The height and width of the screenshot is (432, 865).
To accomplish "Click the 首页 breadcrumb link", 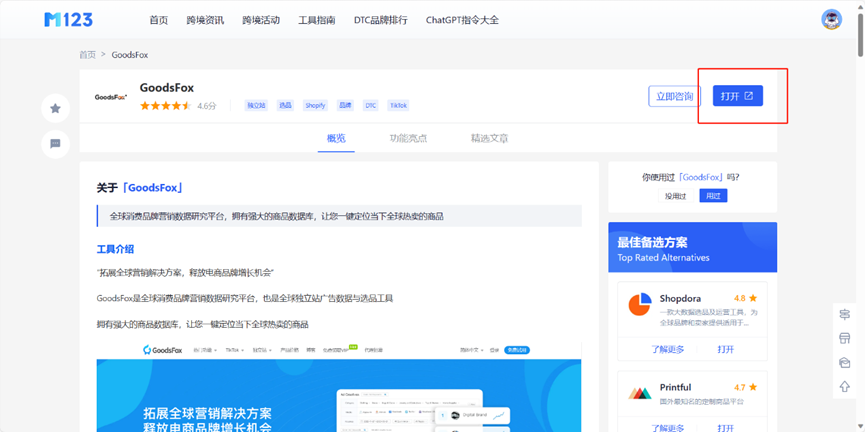I will point(87,55).
